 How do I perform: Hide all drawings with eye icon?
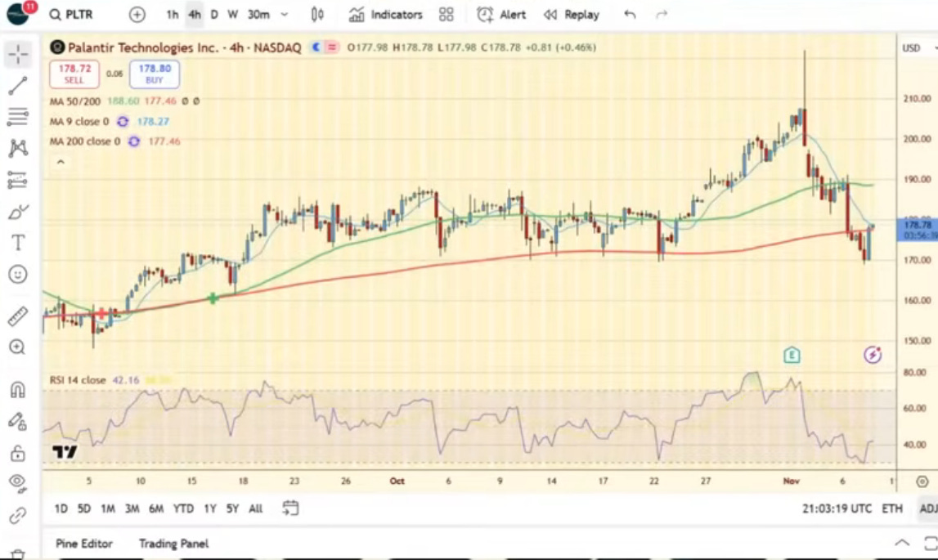click(x=18, y=483)
